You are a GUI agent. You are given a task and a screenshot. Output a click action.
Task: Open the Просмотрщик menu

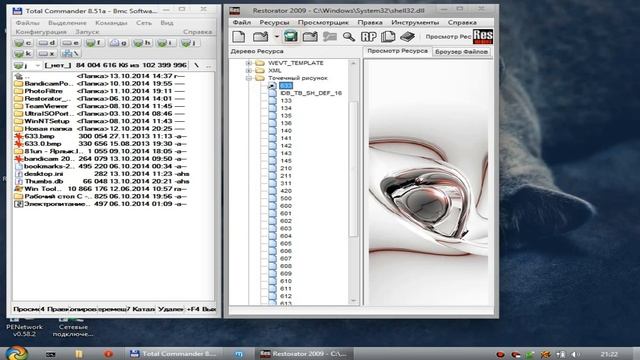coord(323,22)
